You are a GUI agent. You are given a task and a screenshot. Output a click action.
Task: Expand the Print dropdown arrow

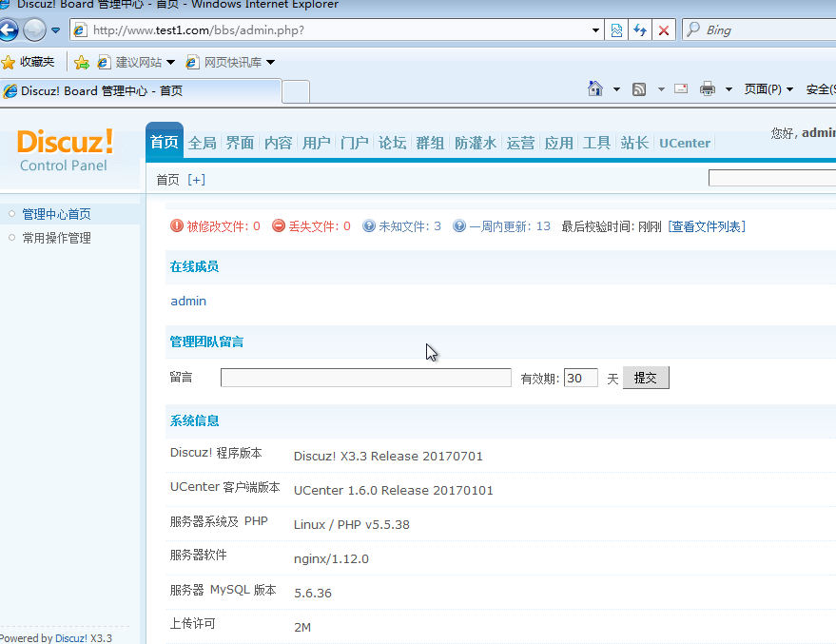coord(729,89)
